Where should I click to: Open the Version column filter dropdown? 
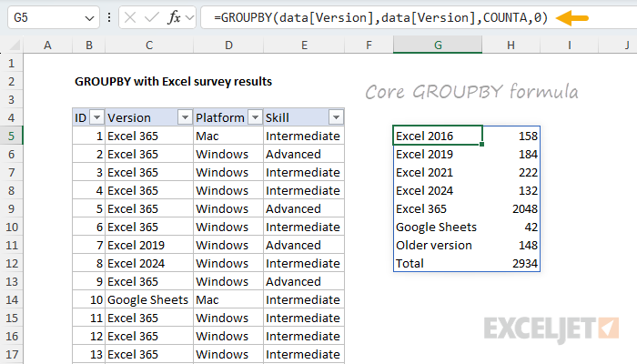tap(185, 117)
